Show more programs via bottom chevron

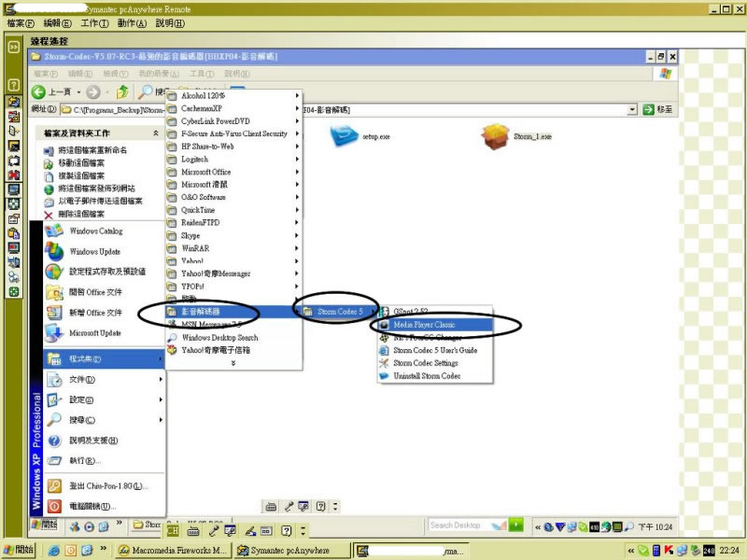[233, 363]
